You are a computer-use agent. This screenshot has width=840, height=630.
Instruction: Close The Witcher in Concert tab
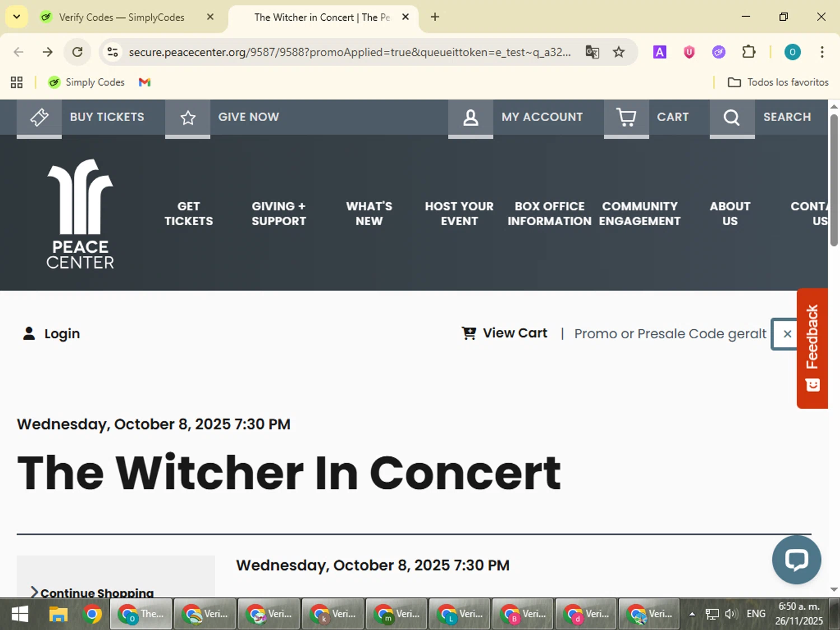405,17
